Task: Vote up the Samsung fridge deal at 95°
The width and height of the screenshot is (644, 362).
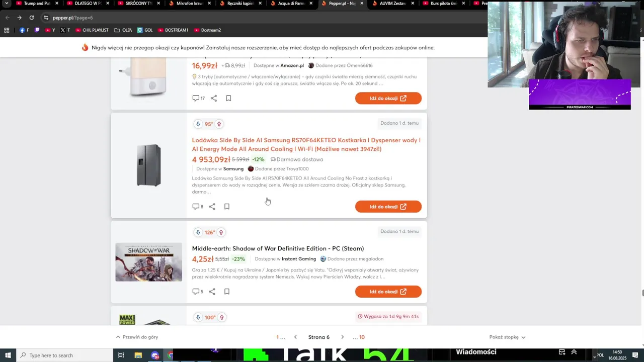Action: click(219, 124)
